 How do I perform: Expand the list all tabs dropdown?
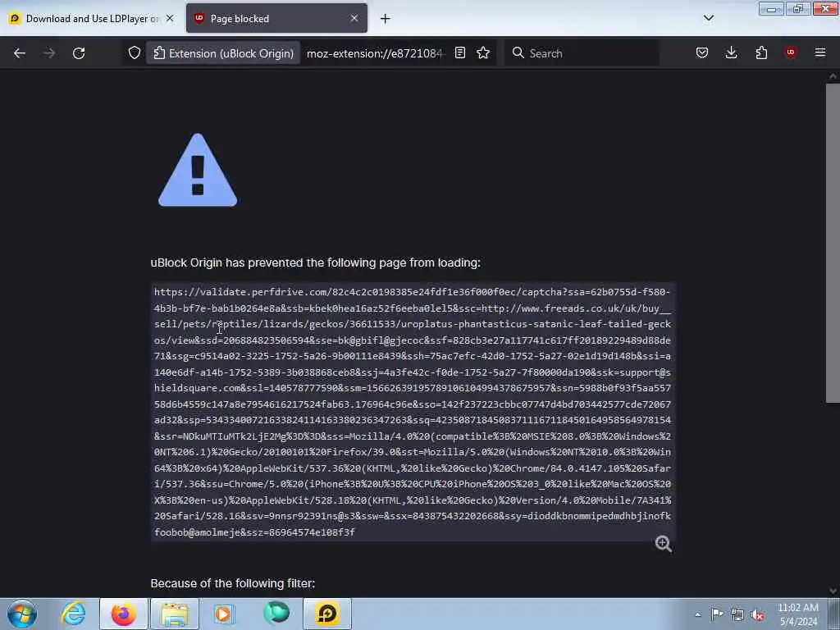pyautogui.click(x=708, y=18)
